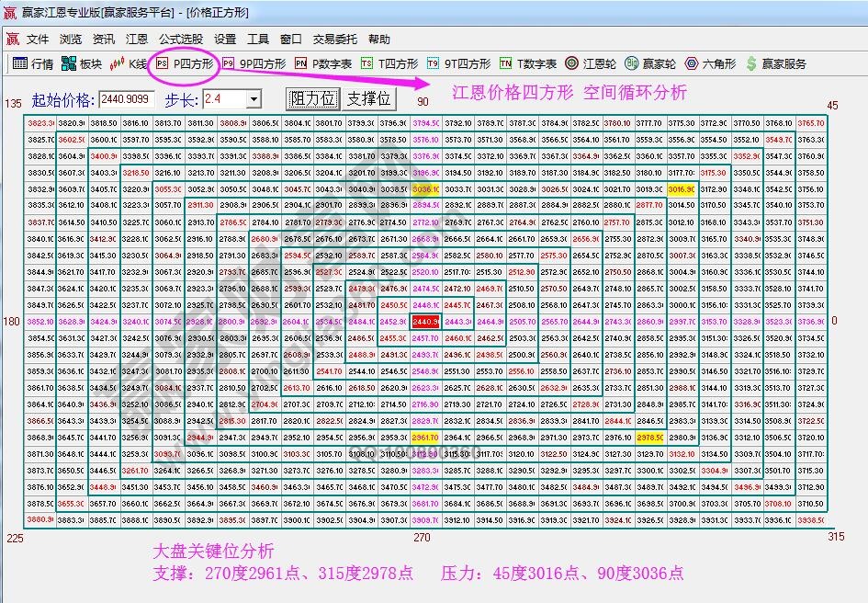
Task: Click the 阻力位 resistance button
Action: tap(312, 99)
